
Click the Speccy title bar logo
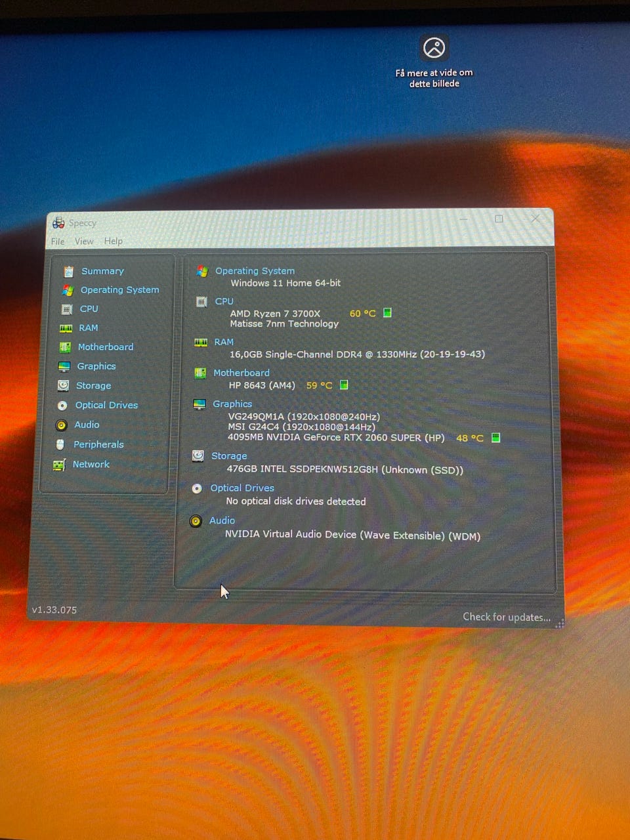point(58,223)
